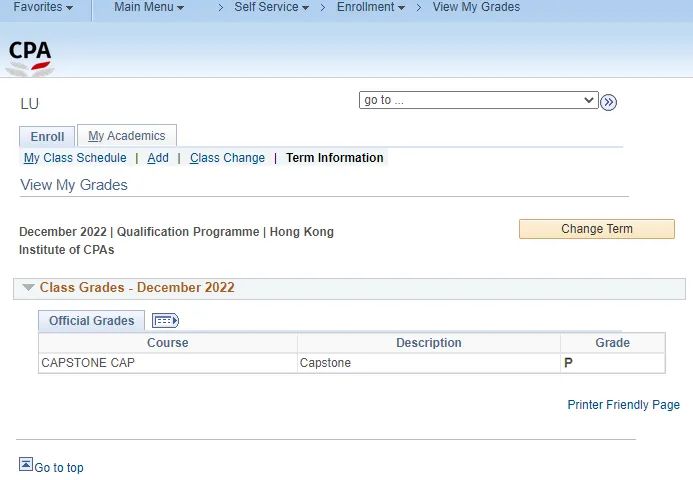
Task: Click the show all columns icon
Action: click(165, 320)
